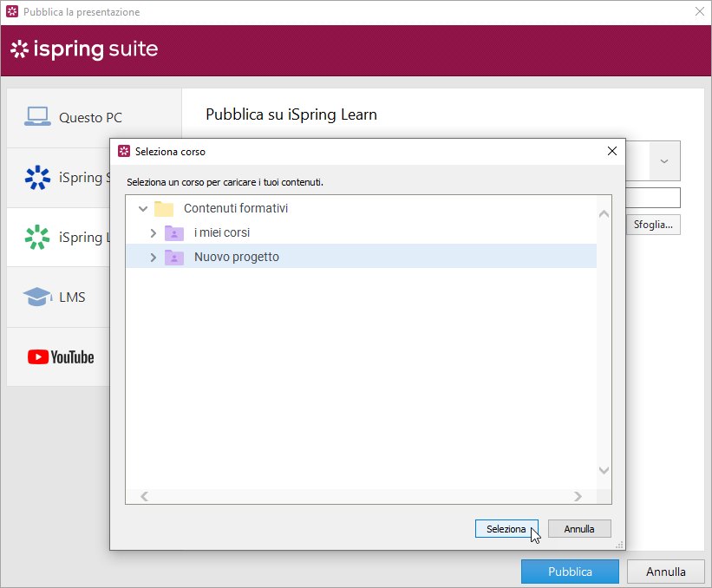
Task: Cancel the Seleziona corso dialog
Action: coord(579,529)
